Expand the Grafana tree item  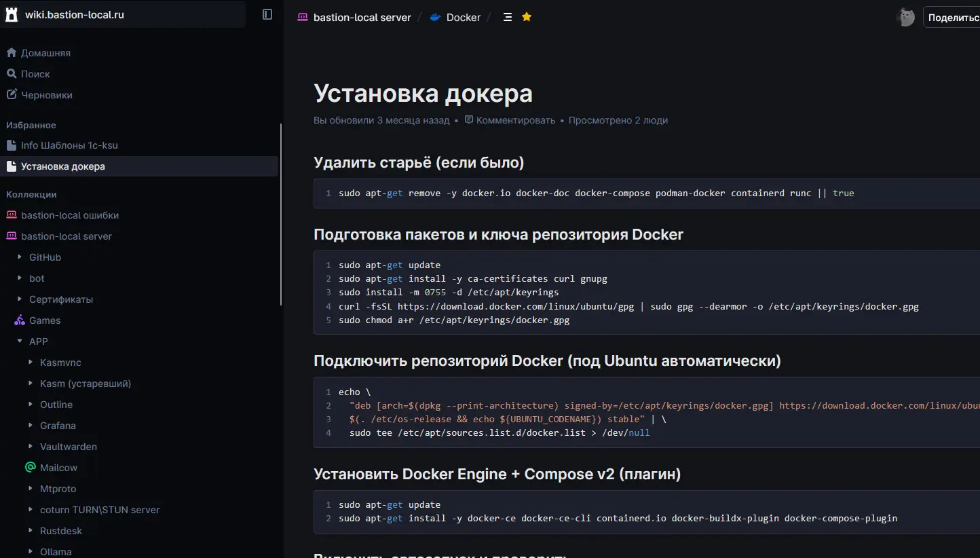point(31,426)
